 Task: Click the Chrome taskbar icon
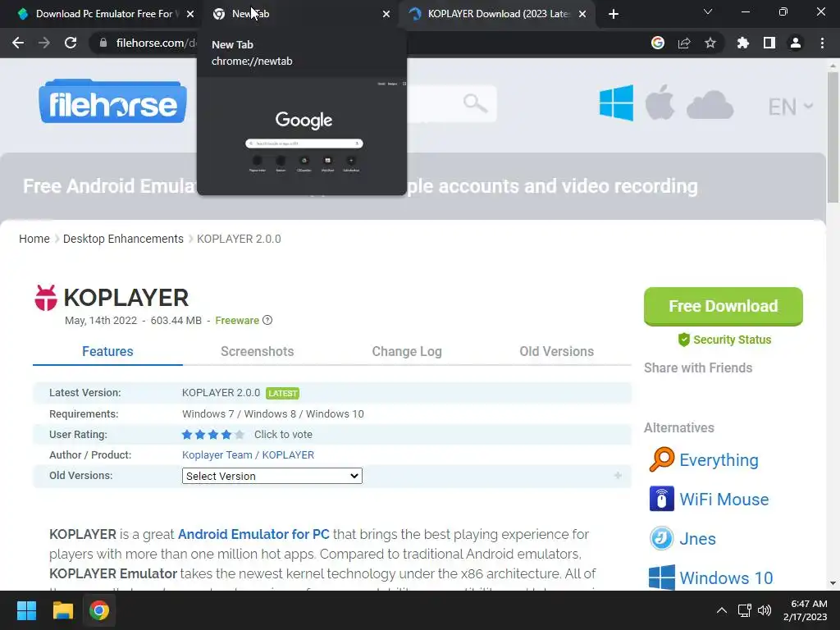(x=99, y=610)
